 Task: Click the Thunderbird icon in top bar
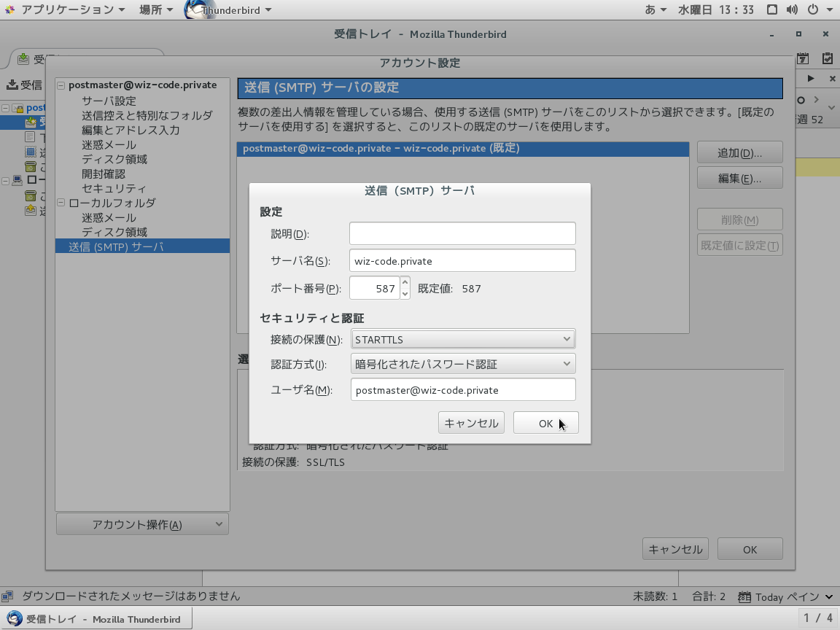(x=192, y=9)
